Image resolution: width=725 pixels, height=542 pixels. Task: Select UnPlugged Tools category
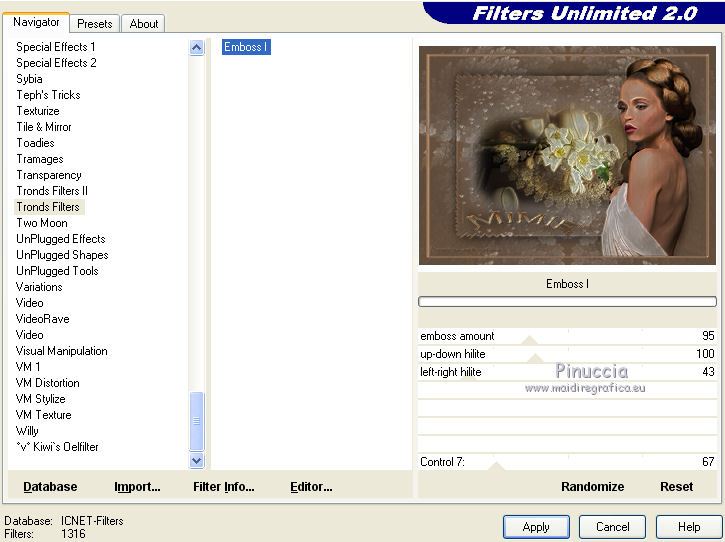[57, 271]
